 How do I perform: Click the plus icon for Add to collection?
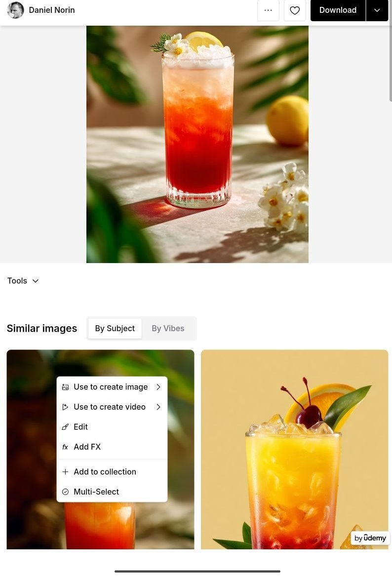65,472
